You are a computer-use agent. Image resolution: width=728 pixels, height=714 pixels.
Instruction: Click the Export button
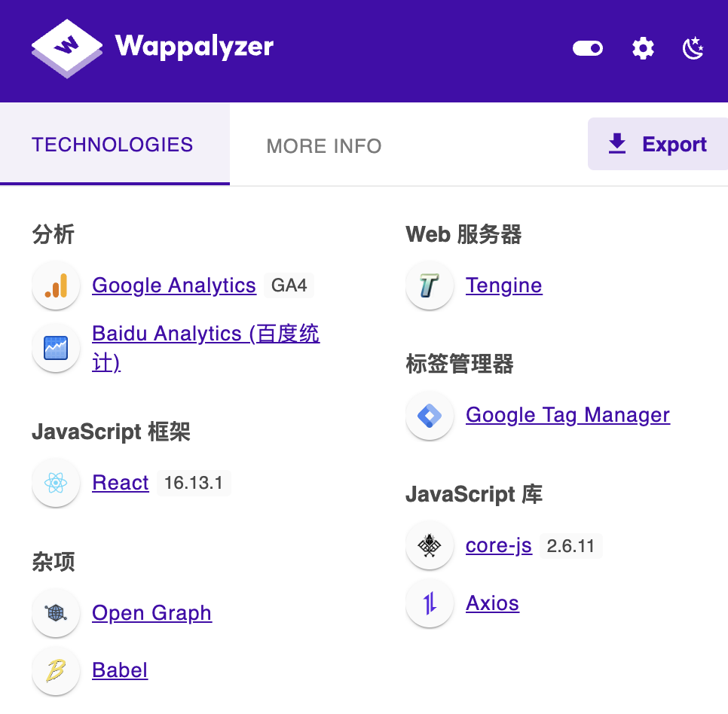pos(658,144)
